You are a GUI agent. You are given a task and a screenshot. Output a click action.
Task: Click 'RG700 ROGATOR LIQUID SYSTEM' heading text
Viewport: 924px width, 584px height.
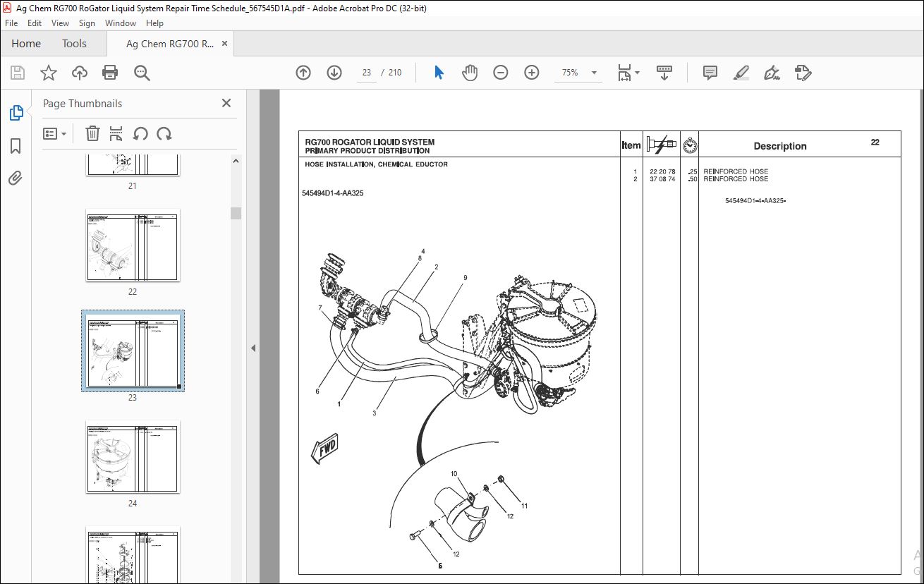click(370, 142)
